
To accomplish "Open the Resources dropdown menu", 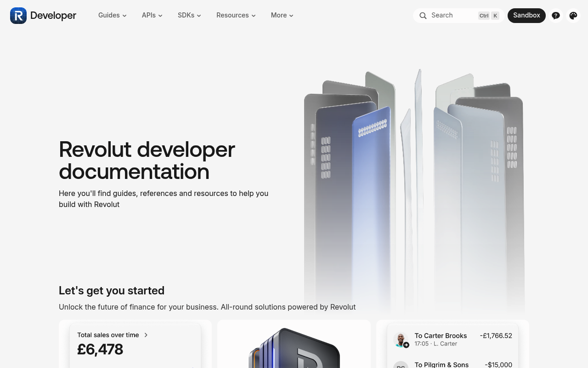I will point(236,15).
